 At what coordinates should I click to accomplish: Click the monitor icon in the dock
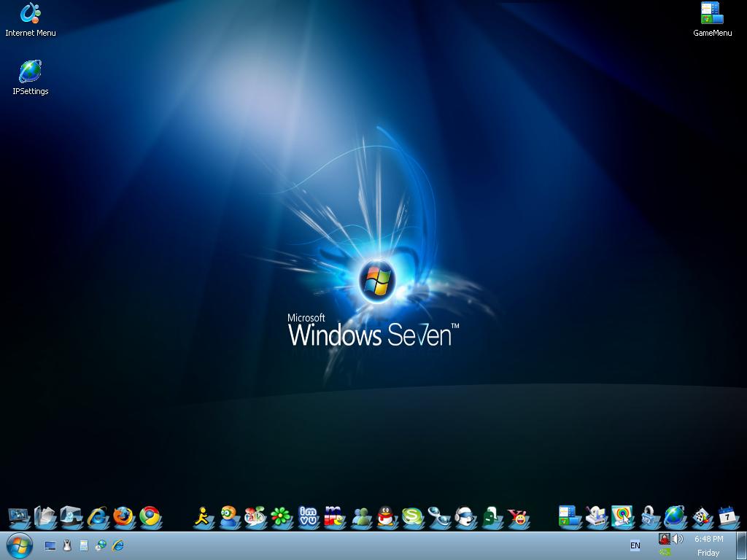[20, 518]
